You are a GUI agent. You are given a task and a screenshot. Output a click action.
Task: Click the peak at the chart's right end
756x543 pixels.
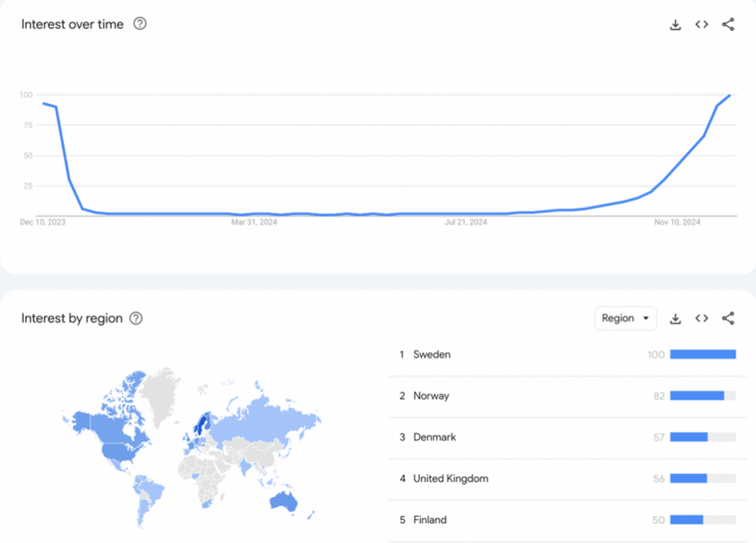click(729, 95)
